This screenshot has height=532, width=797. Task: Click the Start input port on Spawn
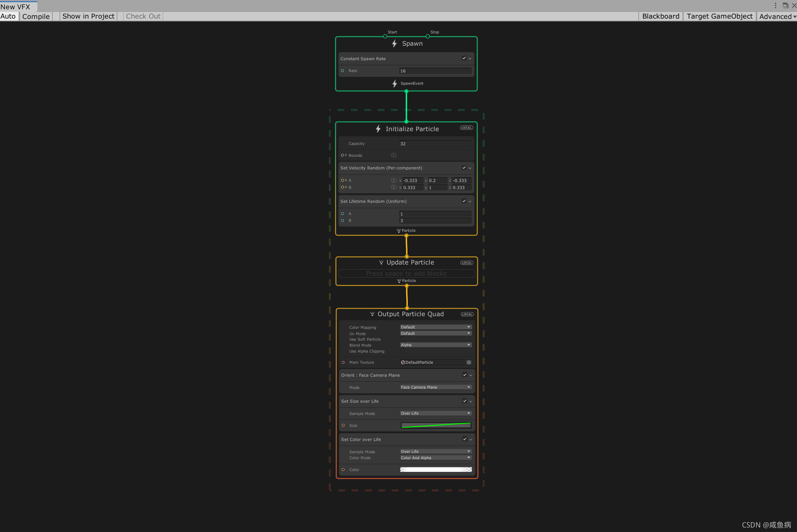pyautogui.click(x=385, y=36)
